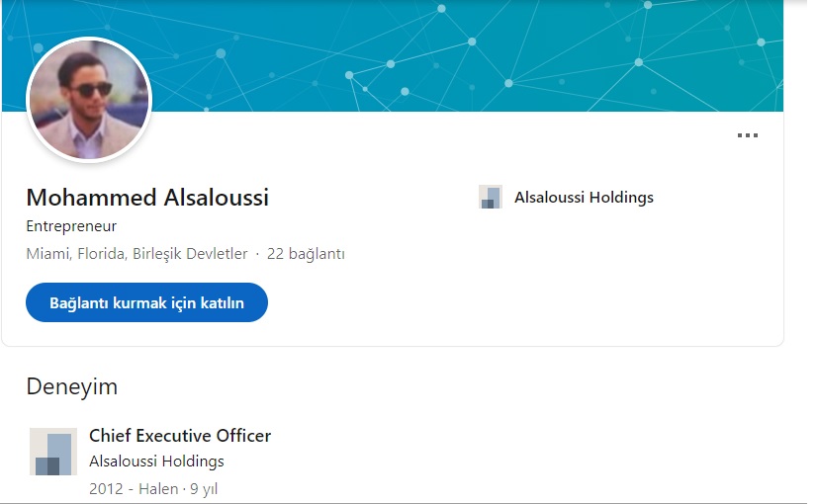817x504 pixels.
Task: Click the Alsaloussi Holdings logo beside the name
Action: coord(490,197)
